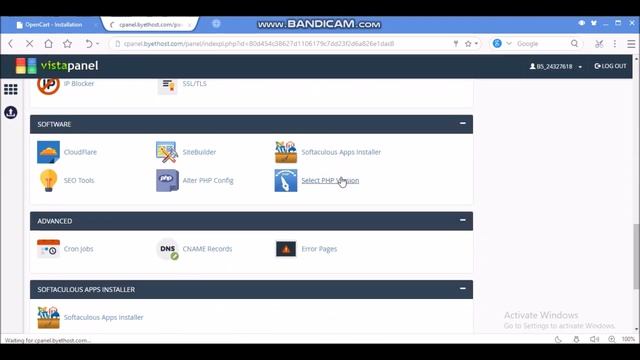
Task: Click the Select PHP Version icon
Action: (286, 180)
